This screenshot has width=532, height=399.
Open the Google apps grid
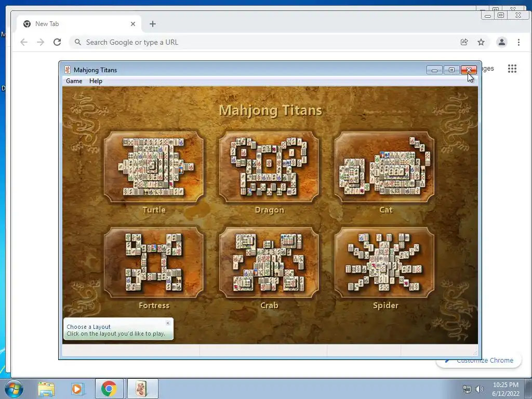click(x=512, y=69)
